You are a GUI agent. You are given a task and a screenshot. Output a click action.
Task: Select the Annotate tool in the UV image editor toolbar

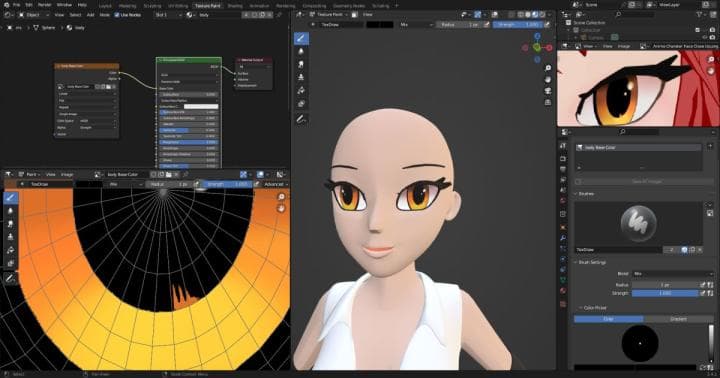(x=11, y=278)
